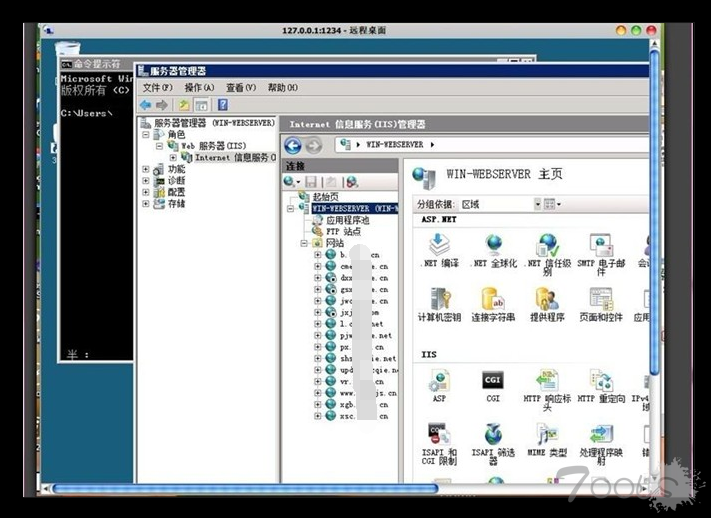Open the 连接字符串 feature icon
The height and width of the screenshot is (518, 711).
point(493,305)
